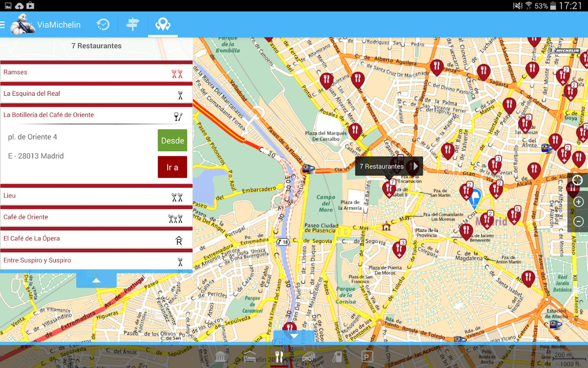Select the map points-of-interest tab
Screen dimensions: 588x368
point(163,25)
